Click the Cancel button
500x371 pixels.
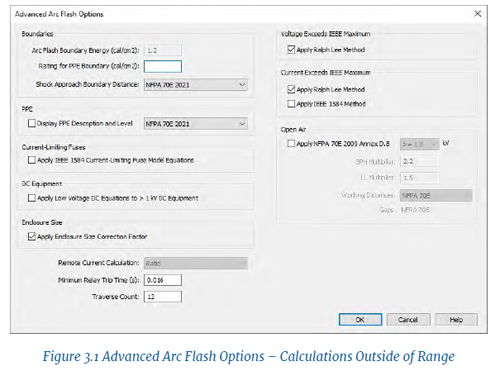(x=408, y=319)
